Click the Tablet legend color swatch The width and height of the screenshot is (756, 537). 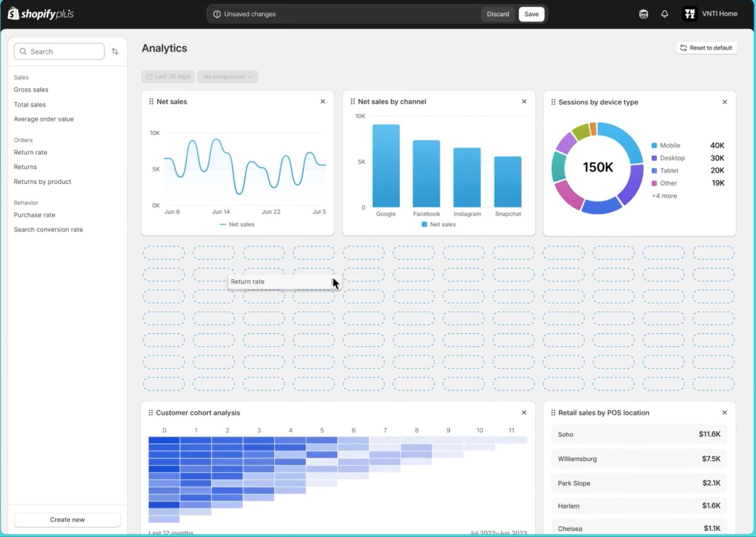654,171
